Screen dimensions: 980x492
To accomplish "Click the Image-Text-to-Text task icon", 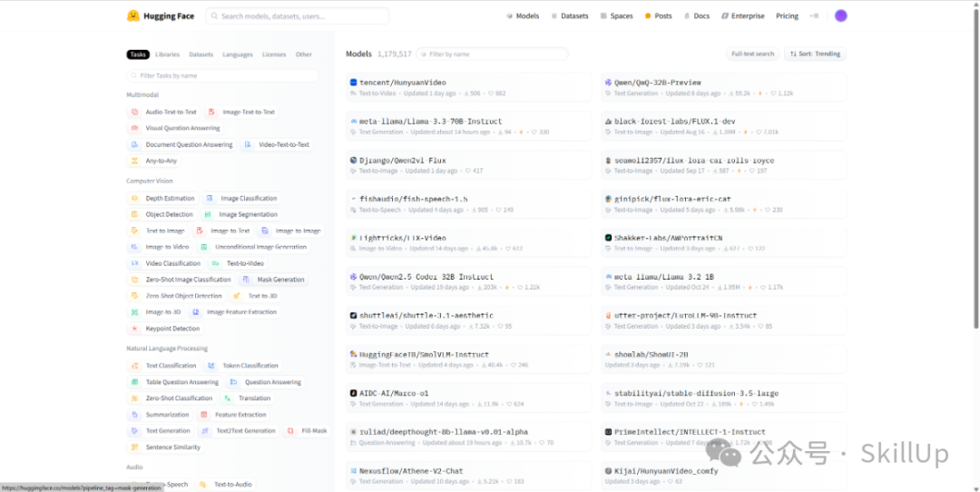I will click(211, 112).
